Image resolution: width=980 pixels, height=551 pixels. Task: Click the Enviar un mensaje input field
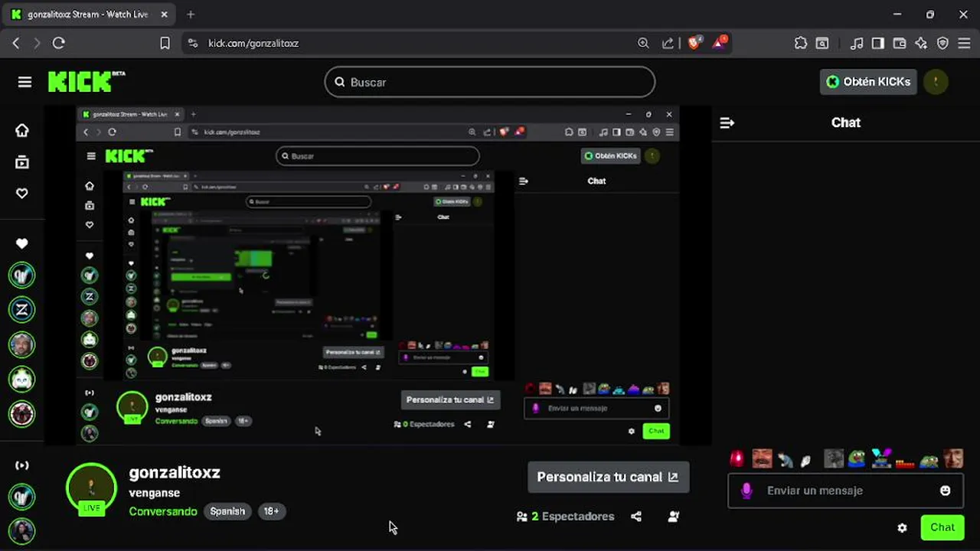point(844,491)
